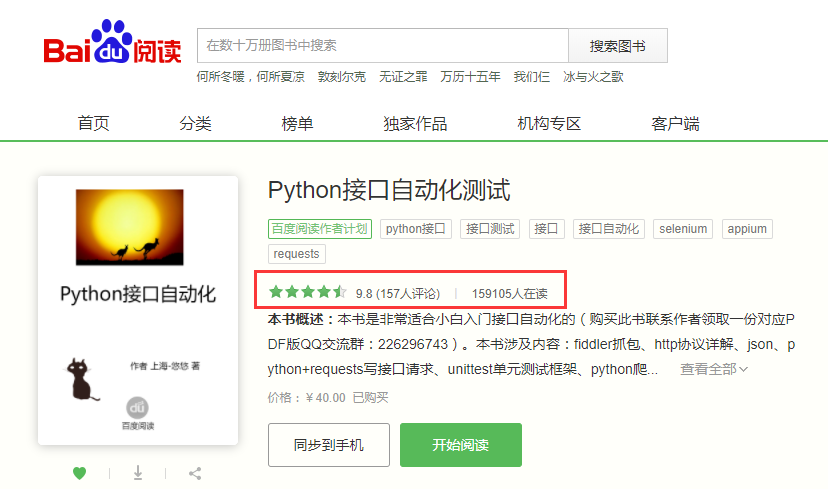This screenshot has width=828, height=489.
Task: Open the 独家作品 navigation tab
Action: [x=415, y=124]
